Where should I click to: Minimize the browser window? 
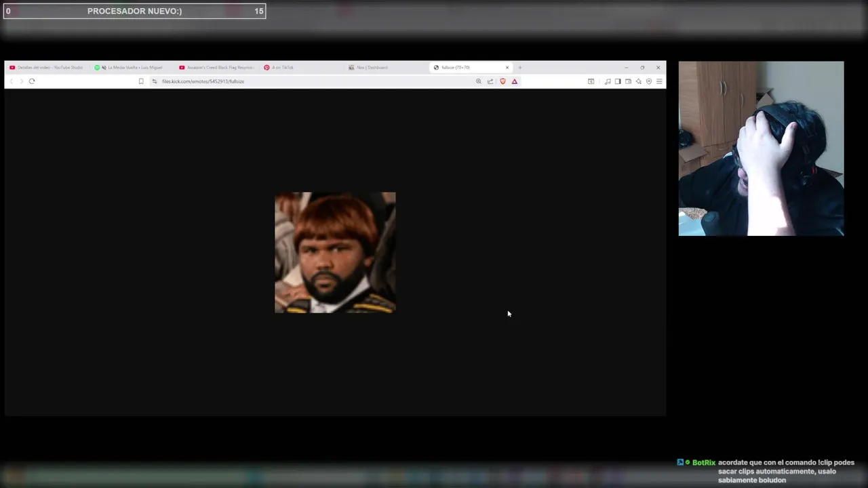(626, 68)
